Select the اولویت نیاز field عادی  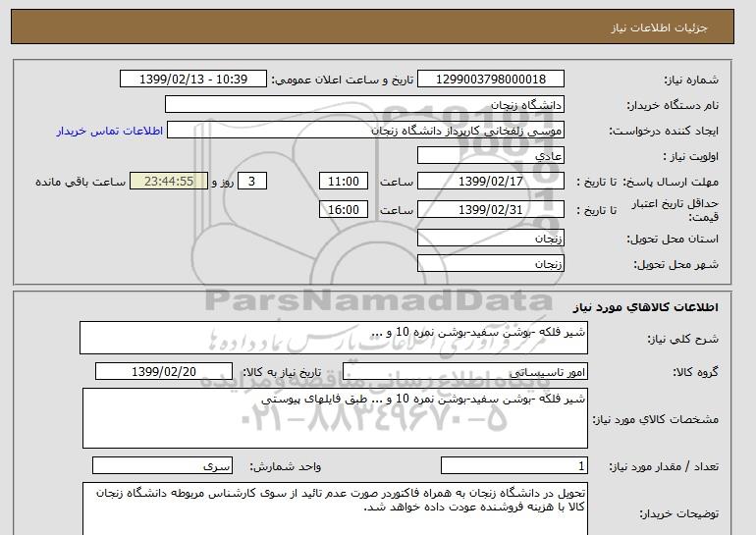click(x=490, y=156)
